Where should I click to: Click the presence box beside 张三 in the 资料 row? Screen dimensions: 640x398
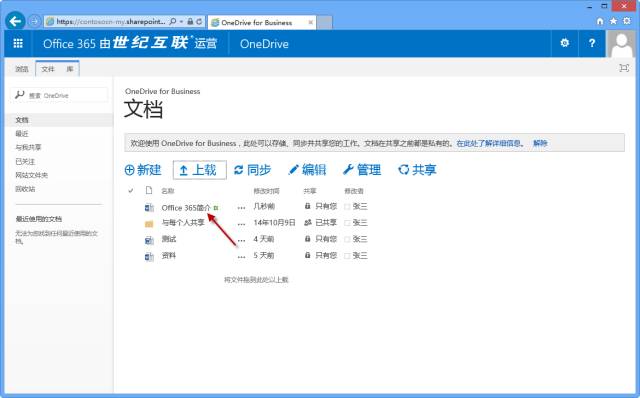(x=347, y=256)
